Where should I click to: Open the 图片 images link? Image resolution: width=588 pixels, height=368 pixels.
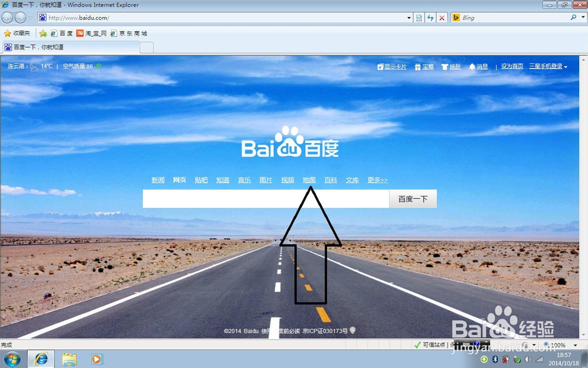(266, 180)
